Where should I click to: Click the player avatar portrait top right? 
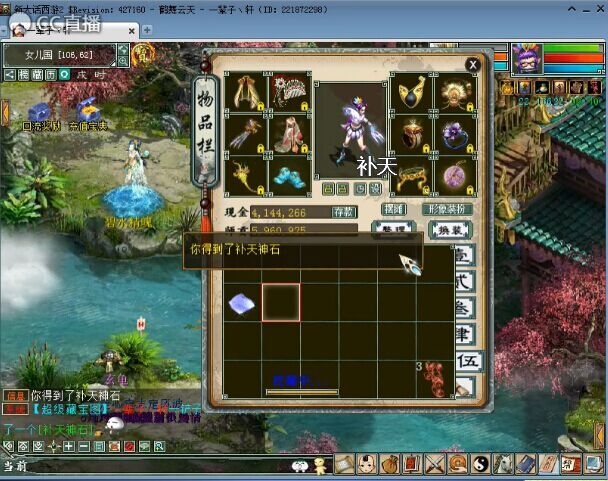(526, 61)
